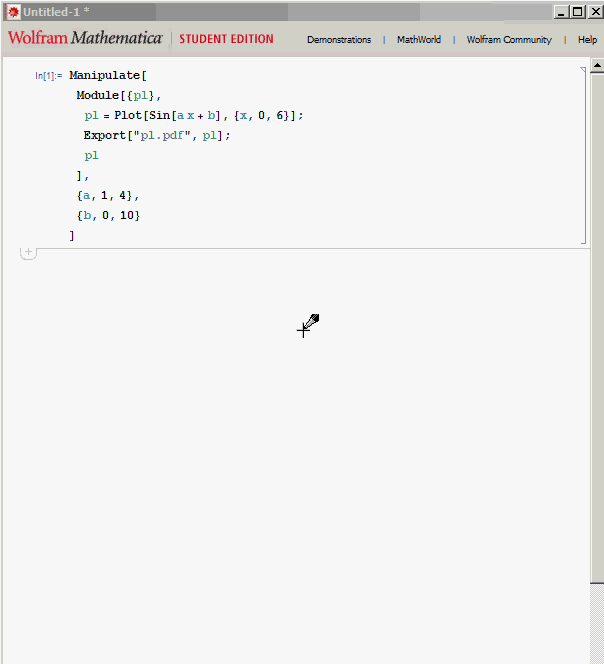Viewport: 604px width, 664px height.
Task: Click on the word Manipulate
Action: pyautogui.click(x=105, y=75)
